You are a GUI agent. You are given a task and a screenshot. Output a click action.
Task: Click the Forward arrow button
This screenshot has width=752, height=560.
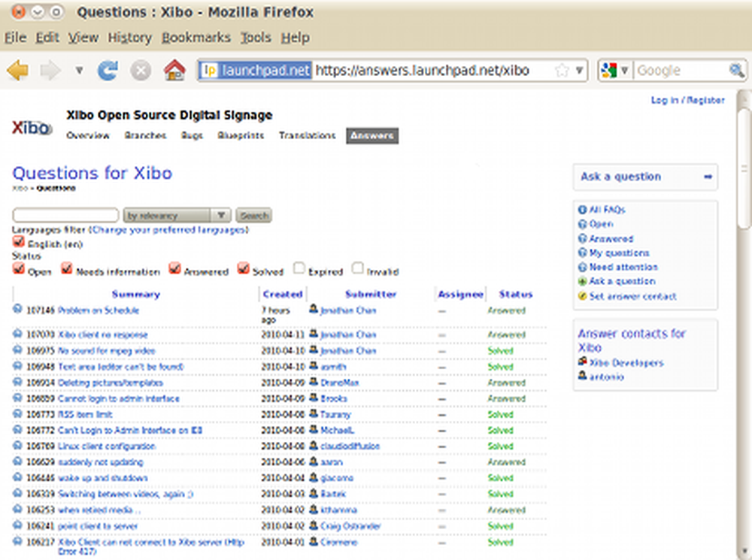pyautogui.click(x=50, y=71)
